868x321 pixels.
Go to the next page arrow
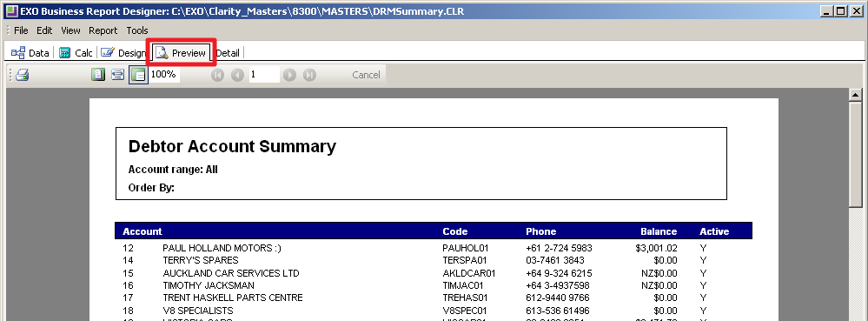click(x=289, y=75)
